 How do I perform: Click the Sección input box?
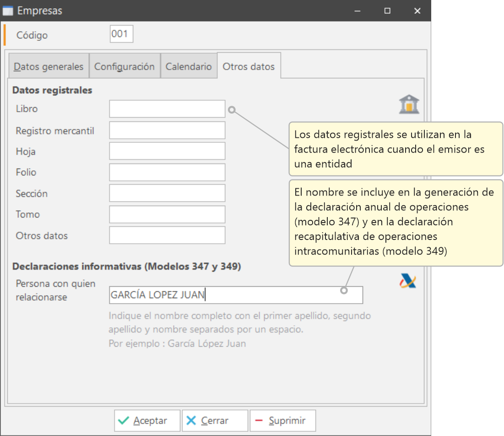pyautogui.click(x=167, y=193)
